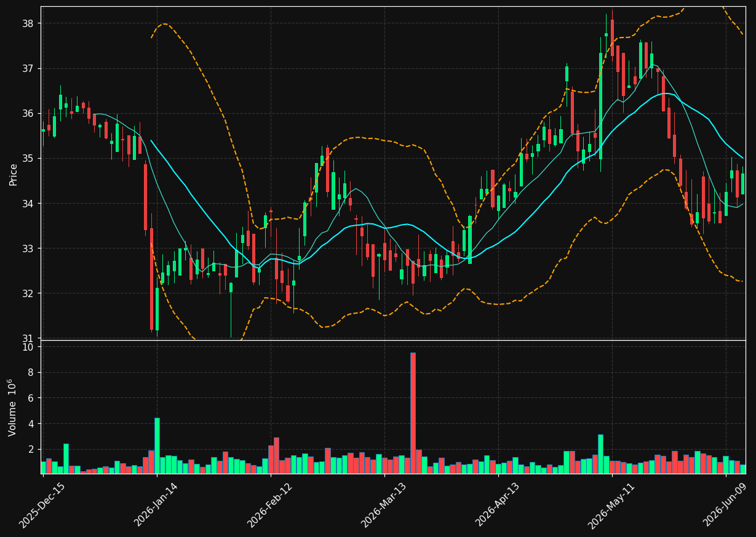Image resolution: width=756 pixels, height=537 pixels.
Task: Click the 2 volume tick label
Action: (x=32, y=450)
